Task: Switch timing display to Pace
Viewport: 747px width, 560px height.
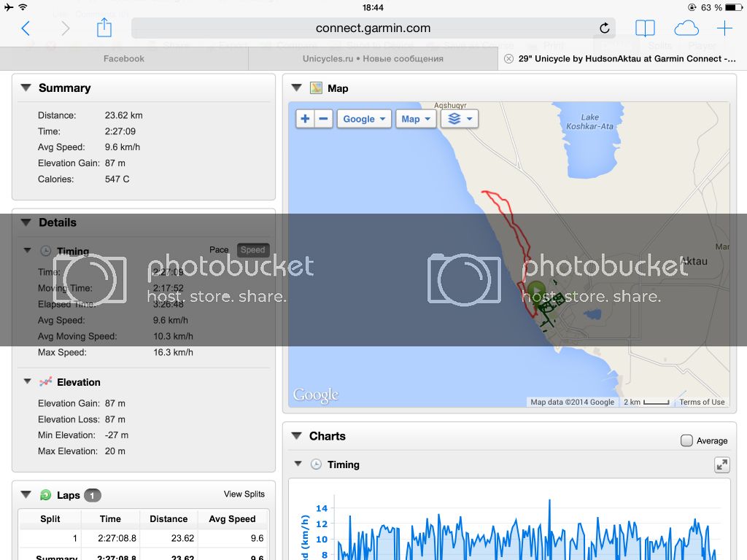Action: 219,250
